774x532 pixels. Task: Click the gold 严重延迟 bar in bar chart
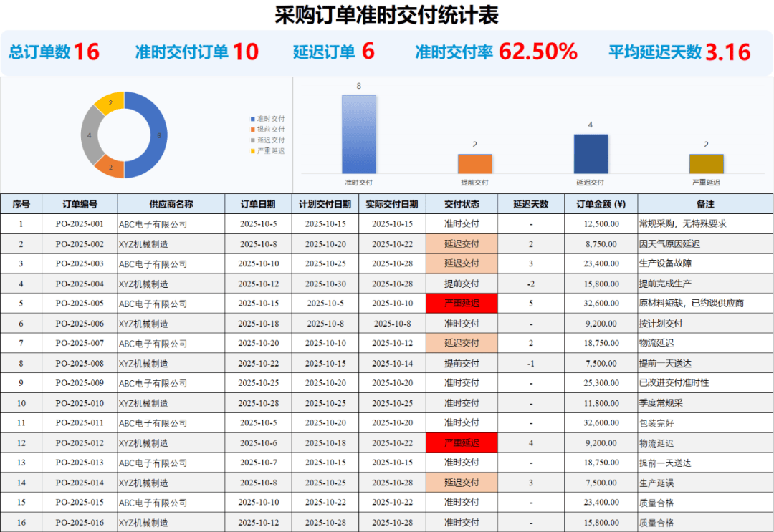(x=706, y=164)
